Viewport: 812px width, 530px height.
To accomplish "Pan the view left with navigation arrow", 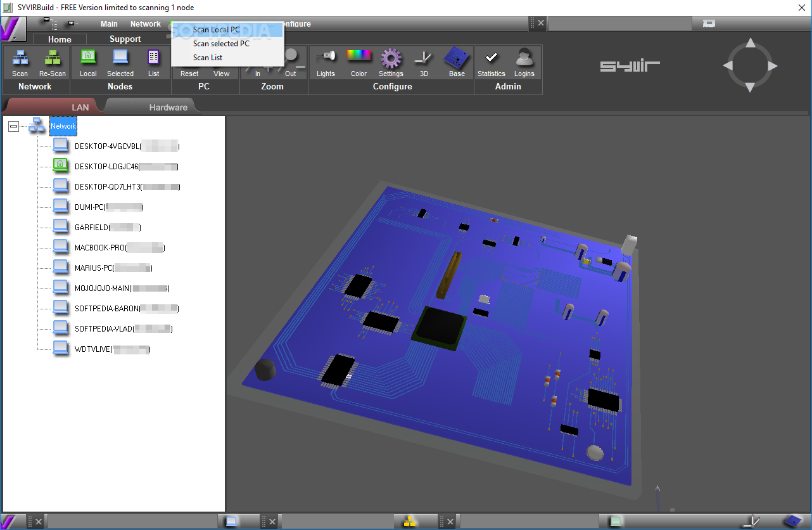I will [x=728, y=65].
